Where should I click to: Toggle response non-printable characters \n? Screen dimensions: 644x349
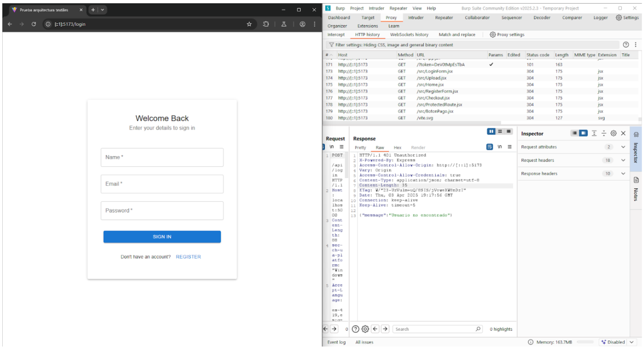click(x=500, y=147)
